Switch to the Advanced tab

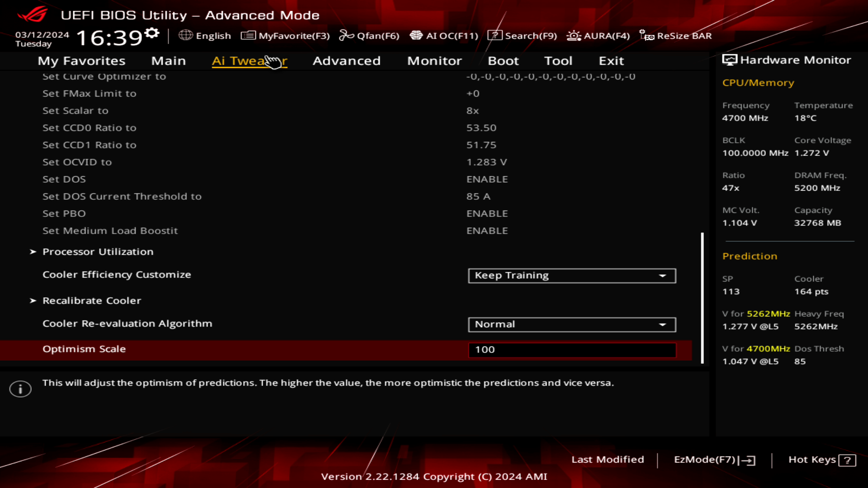pos(346,61)
